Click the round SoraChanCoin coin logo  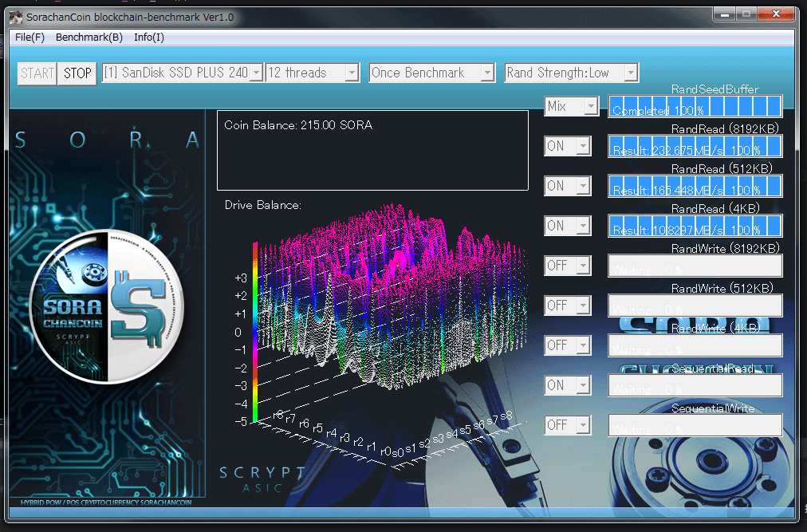point(107,307)
